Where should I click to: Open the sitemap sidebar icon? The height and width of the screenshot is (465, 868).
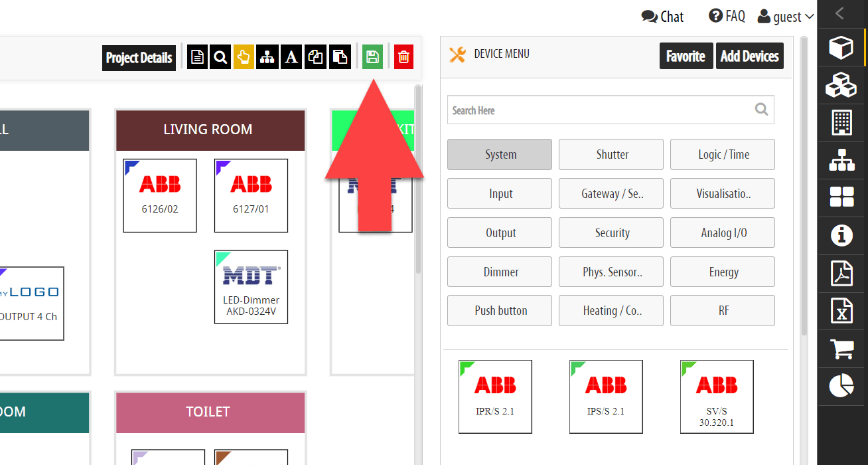click(841, 160)
